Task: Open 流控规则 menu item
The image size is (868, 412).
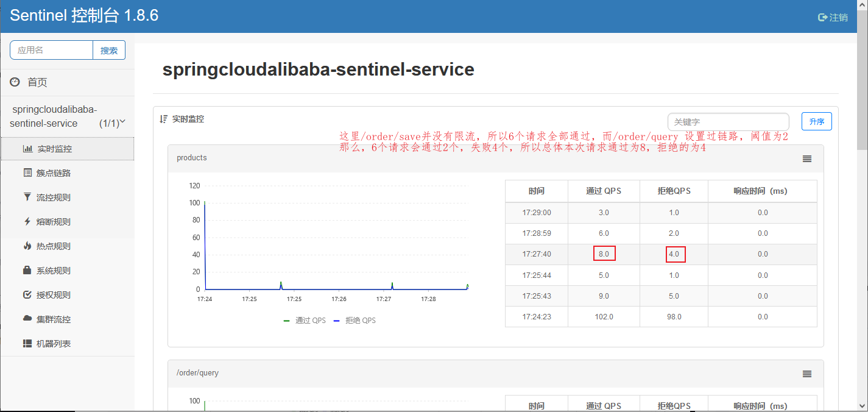Action: (67, 197)
